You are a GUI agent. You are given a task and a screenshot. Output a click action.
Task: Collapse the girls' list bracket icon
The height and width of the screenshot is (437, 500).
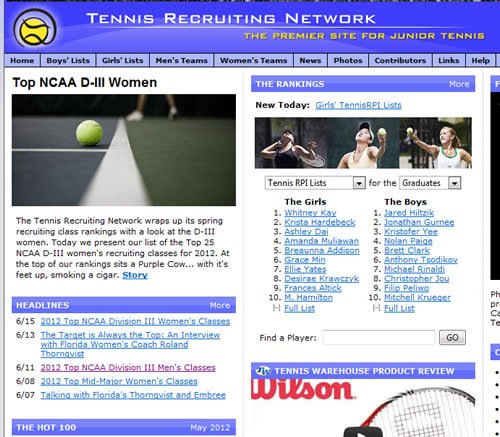[276, 308]
